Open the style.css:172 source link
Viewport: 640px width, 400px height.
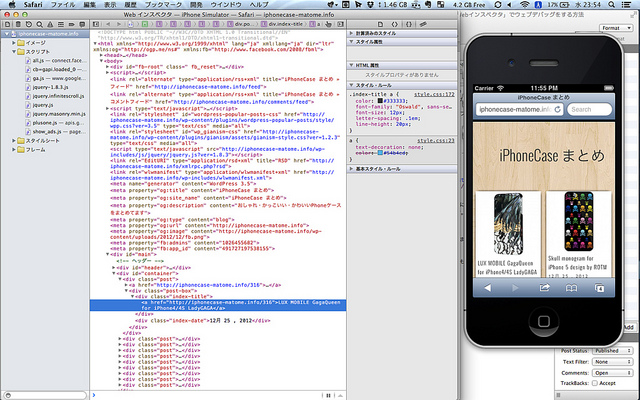tap(434, 94)
